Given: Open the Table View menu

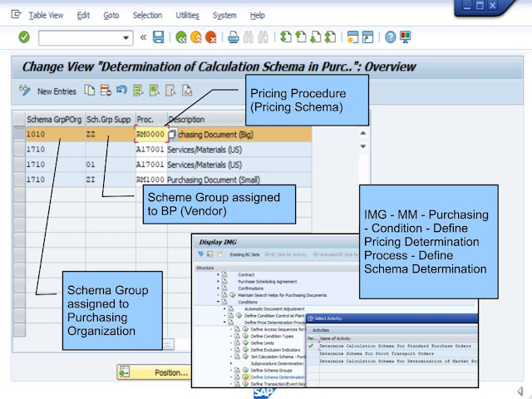Looking at the screenshot, I should 46,15.
